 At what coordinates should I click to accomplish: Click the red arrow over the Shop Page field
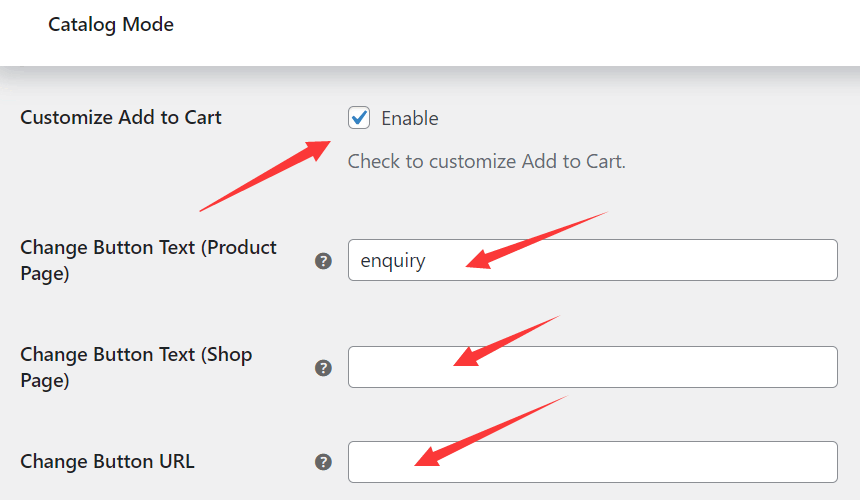pos(505,341)
